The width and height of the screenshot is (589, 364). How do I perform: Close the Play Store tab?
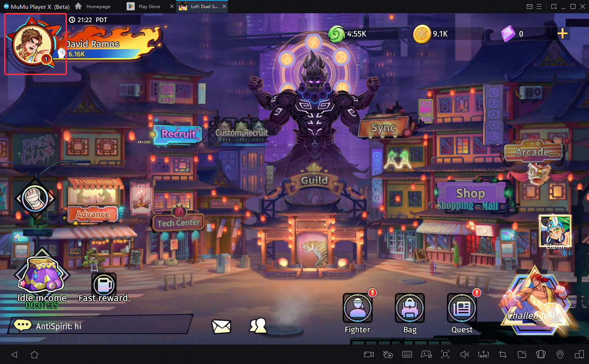tap(172, 7)
